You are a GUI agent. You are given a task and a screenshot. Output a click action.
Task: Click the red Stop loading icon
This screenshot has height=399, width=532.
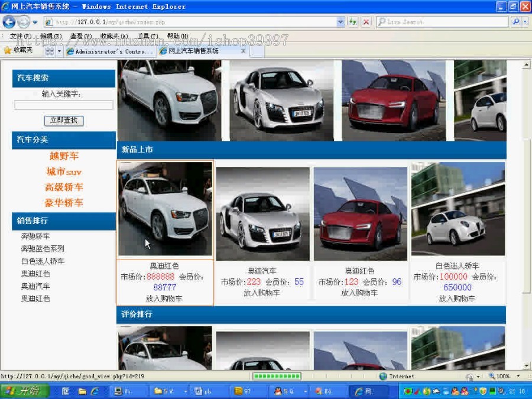pyautogui.click(x=366, y=22)
